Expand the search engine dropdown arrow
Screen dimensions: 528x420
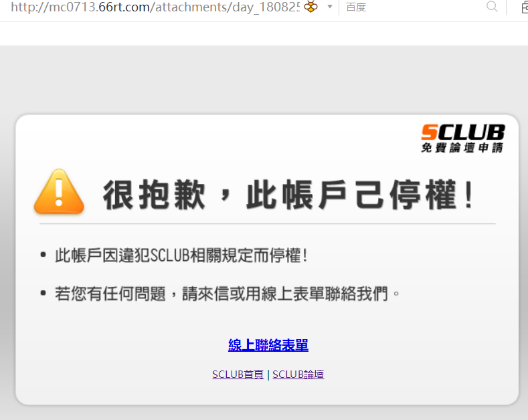pos(330,7)
